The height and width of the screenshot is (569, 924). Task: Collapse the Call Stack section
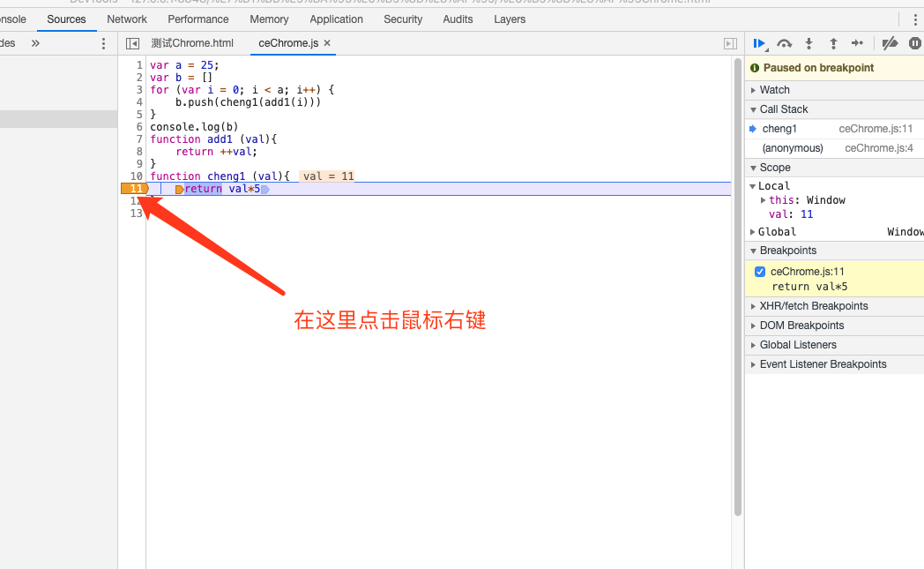coord(753,109)
